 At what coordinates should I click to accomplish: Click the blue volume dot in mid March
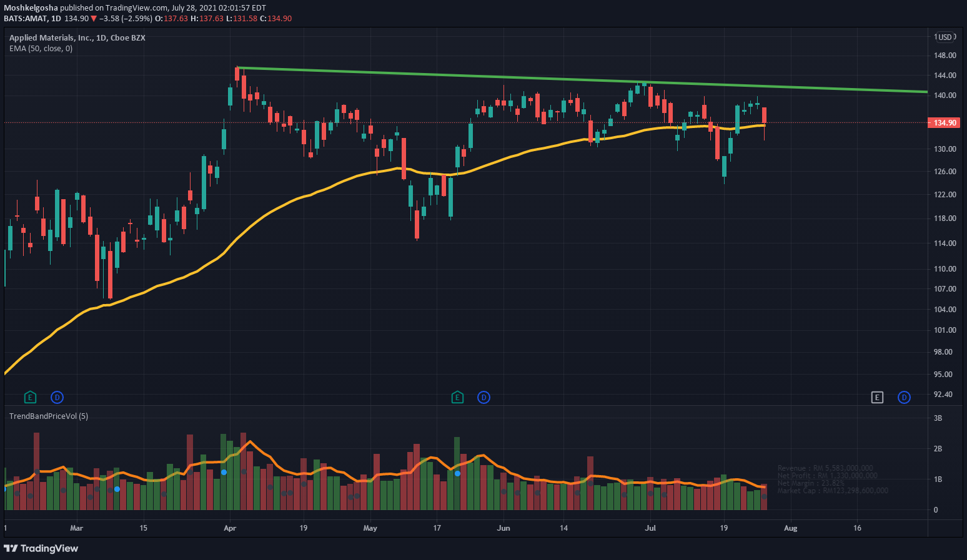coord(117,489)
